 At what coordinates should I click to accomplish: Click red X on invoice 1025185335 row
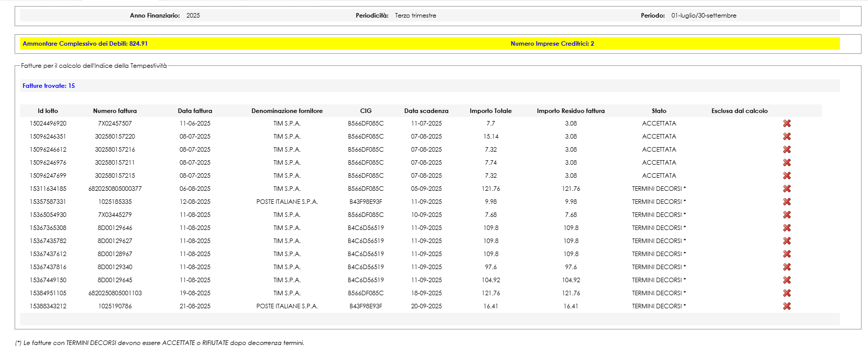(x=787, y=202)
